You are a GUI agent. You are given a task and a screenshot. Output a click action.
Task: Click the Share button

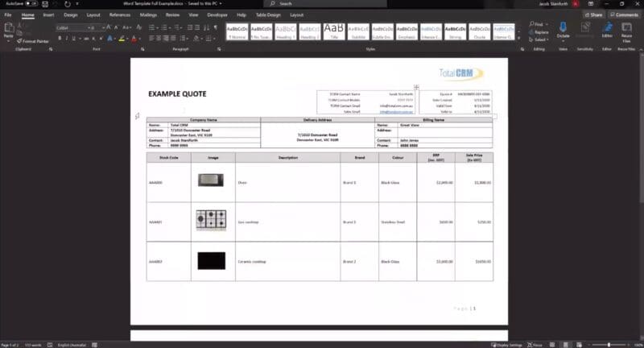594,14
